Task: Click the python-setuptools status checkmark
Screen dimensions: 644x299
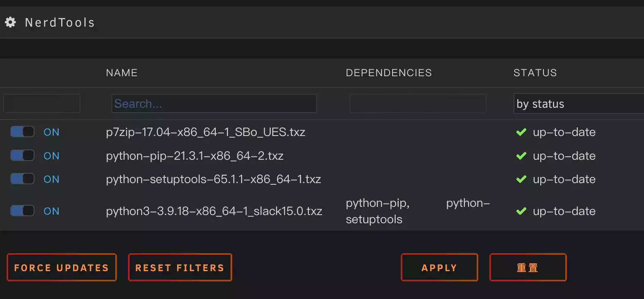Action: click(x=521, y=179)
